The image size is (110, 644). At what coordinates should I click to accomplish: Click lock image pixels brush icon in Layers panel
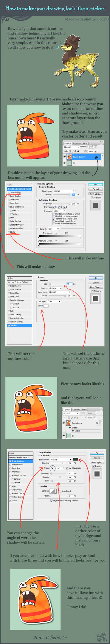click(x=72, y=151)
